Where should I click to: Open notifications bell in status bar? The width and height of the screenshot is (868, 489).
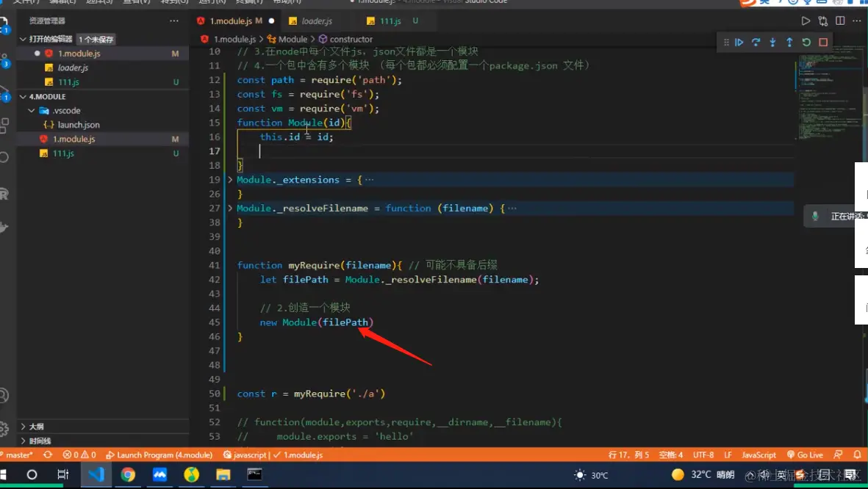click(857, 454)
